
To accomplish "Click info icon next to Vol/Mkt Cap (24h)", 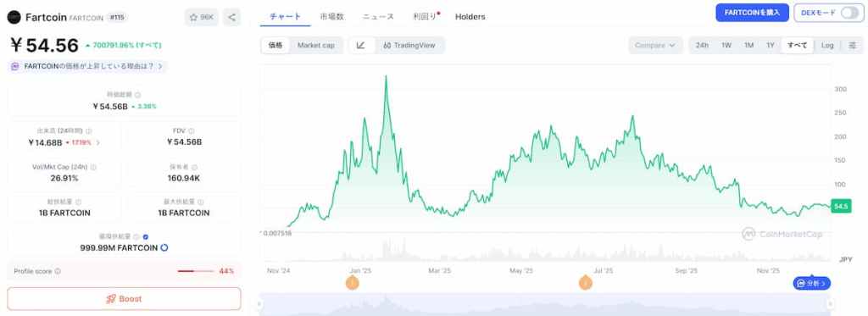I will (x=93, y=167).
